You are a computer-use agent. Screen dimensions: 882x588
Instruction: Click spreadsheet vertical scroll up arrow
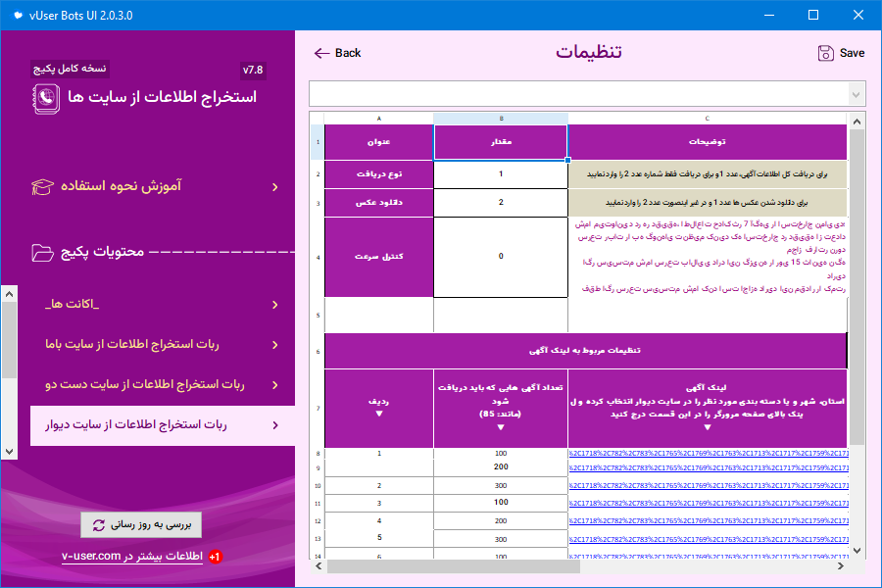coord(857,122)
